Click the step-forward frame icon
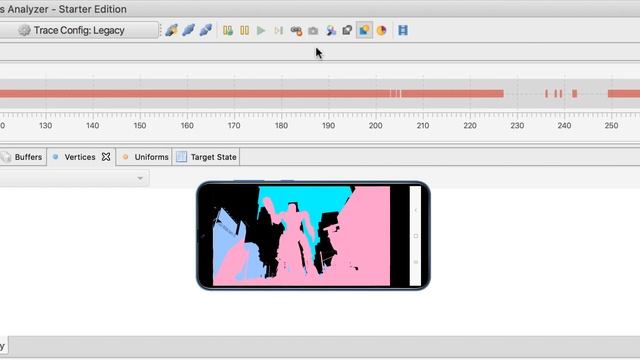This screenshot has height=360, width=640. (278, 30)
